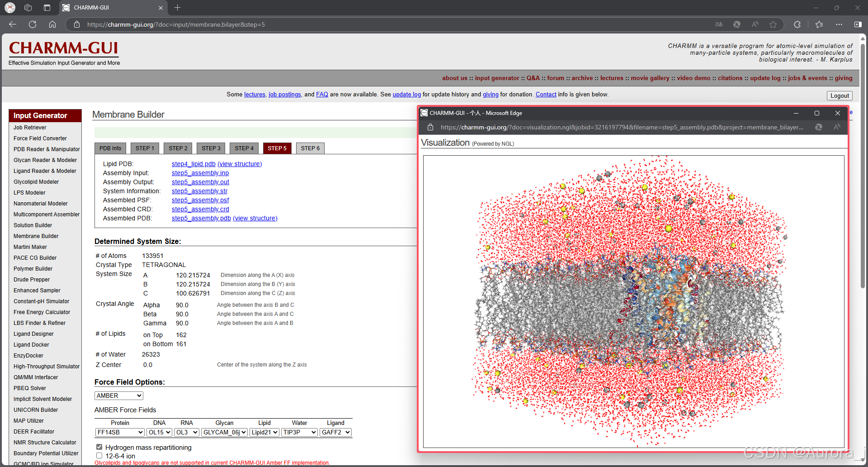Open the favorites list icon
Screen dimensions: 868x467
[x=819, y=24]
